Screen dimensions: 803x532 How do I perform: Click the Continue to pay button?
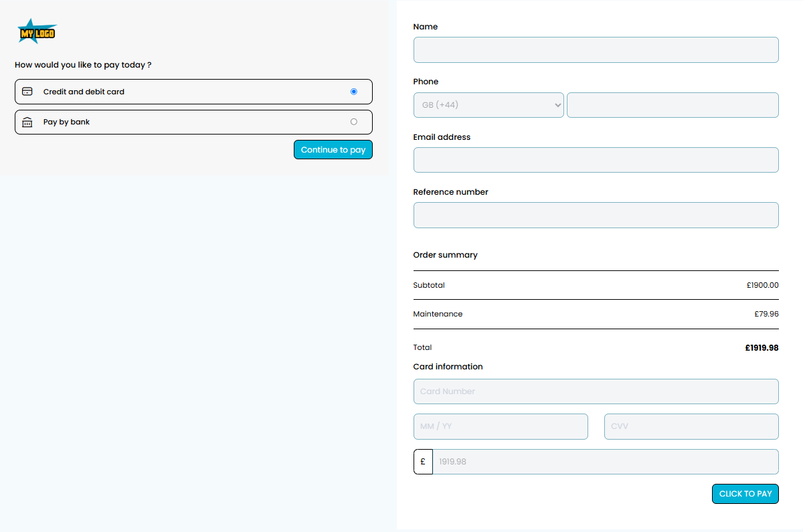(333, 149)
